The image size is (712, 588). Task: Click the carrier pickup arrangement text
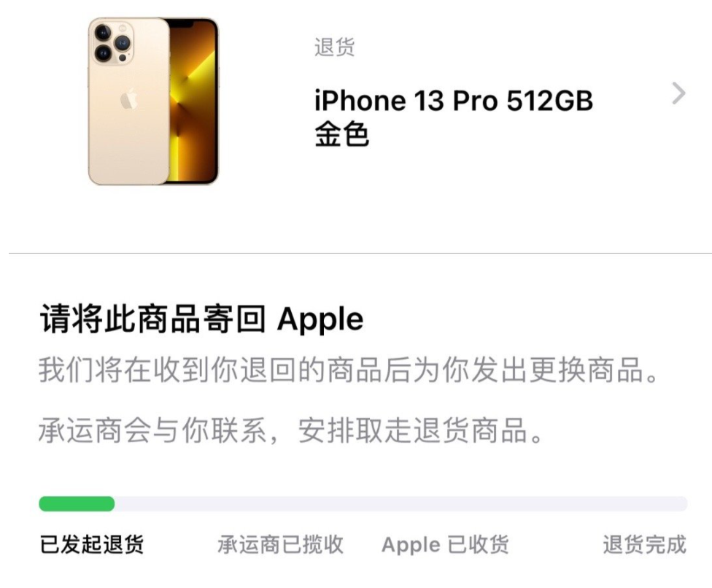[x=290, y=430]
